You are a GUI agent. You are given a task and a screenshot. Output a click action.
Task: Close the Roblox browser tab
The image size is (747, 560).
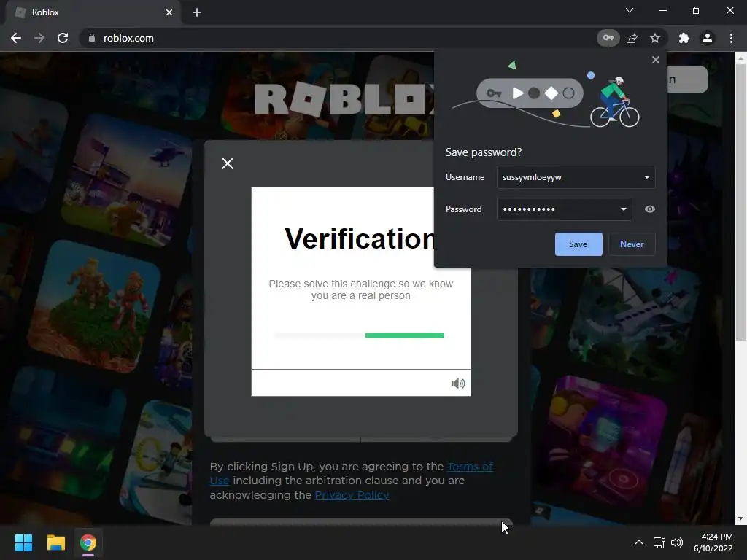point(169,12)
